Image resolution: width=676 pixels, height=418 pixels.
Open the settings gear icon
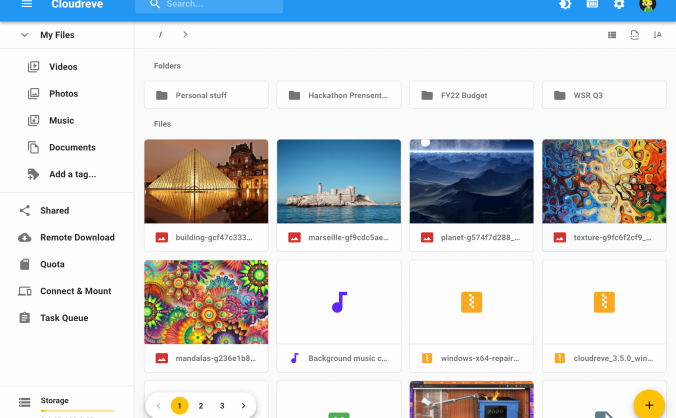[619, 4]
